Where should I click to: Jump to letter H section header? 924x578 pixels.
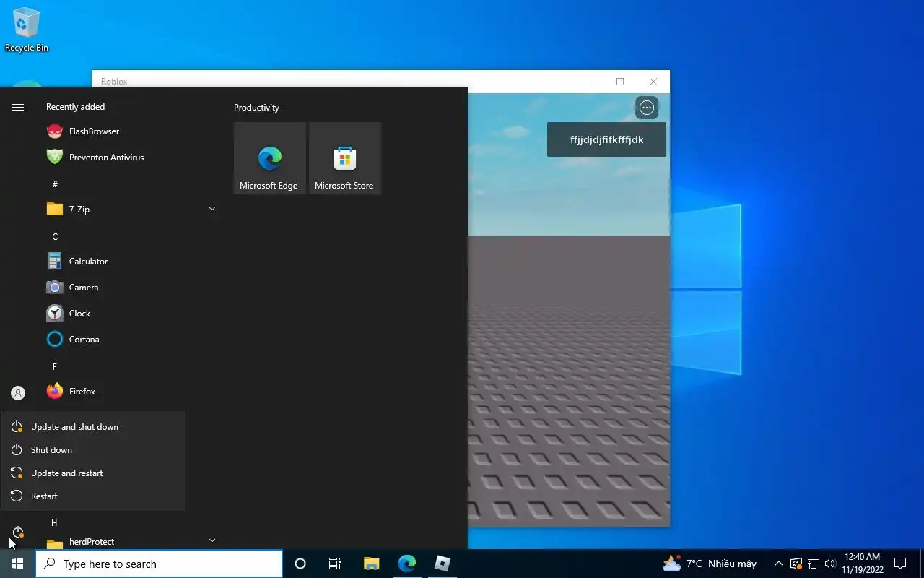[54, 523]
